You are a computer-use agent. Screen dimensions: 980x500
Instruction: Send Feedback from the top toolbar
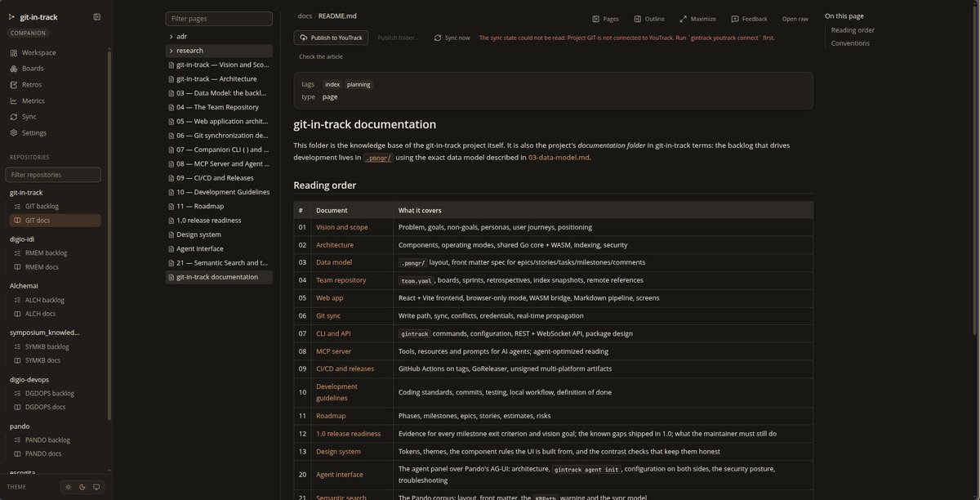[x=749, y=18]
